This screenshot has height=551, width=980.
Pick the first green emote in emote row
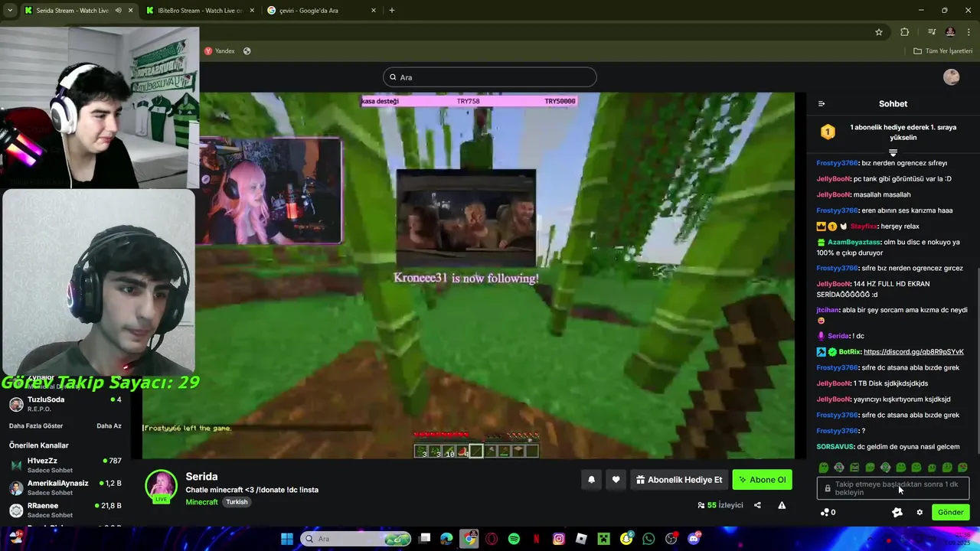[x=823, y=467]
